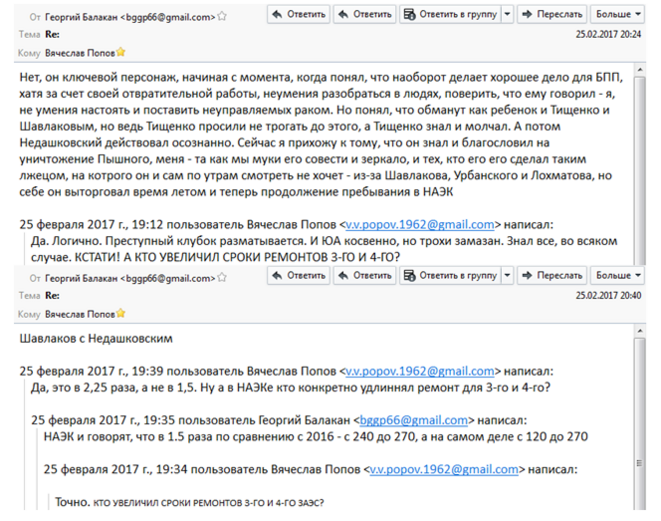Click the sender name Георгий Балакан in 20:40 email
661x521 pixels.
click(81, 279)
